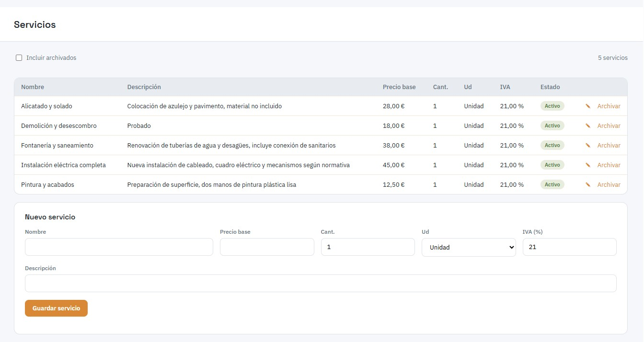Click the Alicatado y solado name
The width and height of the screenshot is (644, 342).
click(x=46, y=106)
